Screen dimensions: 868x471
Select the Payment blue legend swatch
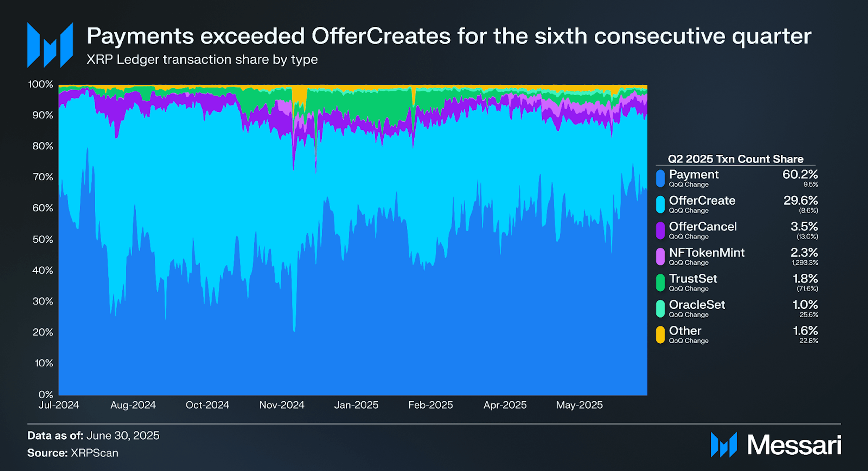coord(660,178)
